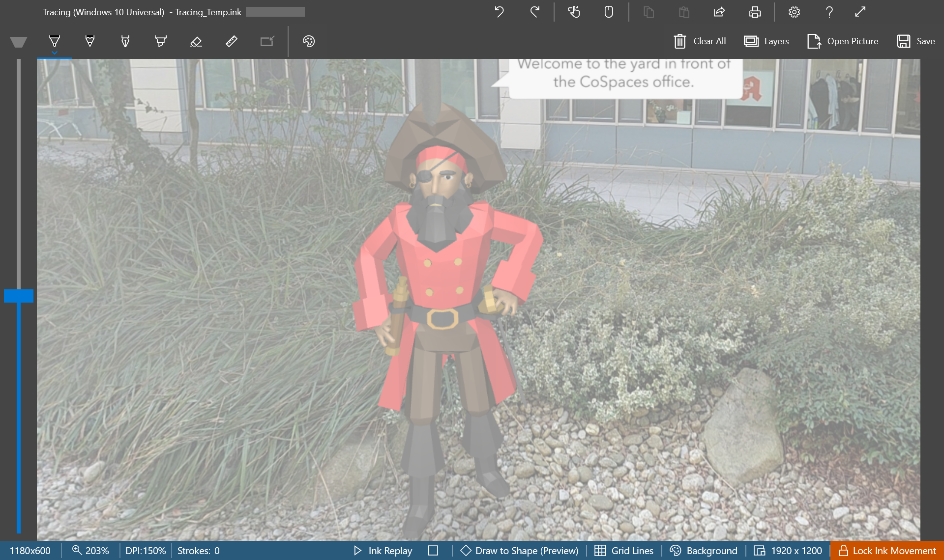The image size is (944, 560).
Task: Click the Undo arrow icon
Action: click(499, 12)
